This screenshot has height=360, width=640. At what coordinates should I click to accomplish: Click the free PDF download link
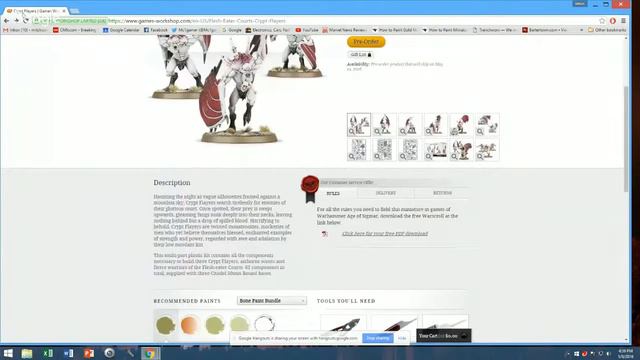pos(385,233)
